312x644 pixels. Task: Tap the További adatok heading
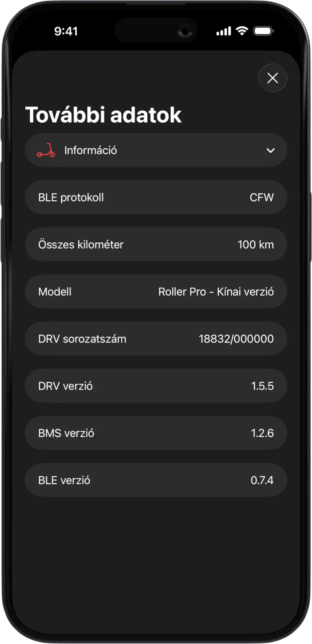click(103, 115)
